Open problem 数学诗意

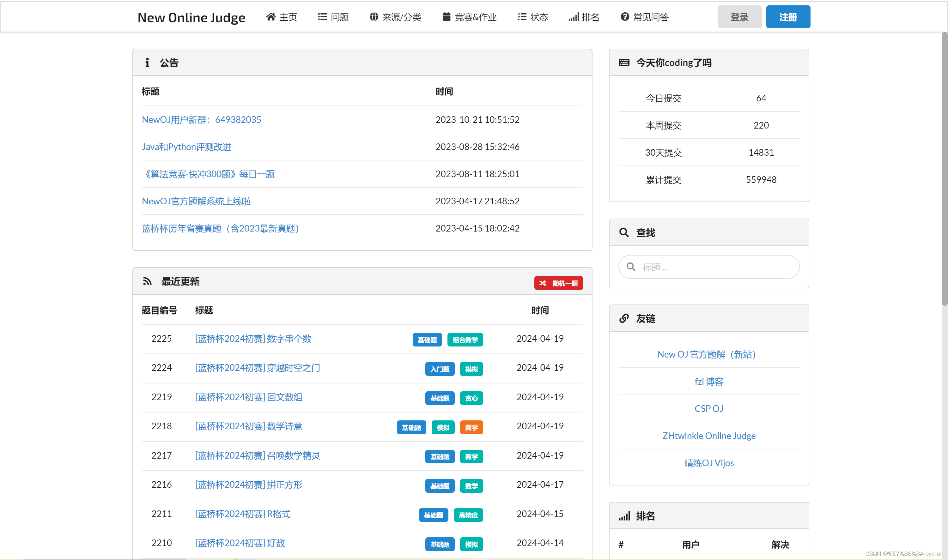(248, 426)
